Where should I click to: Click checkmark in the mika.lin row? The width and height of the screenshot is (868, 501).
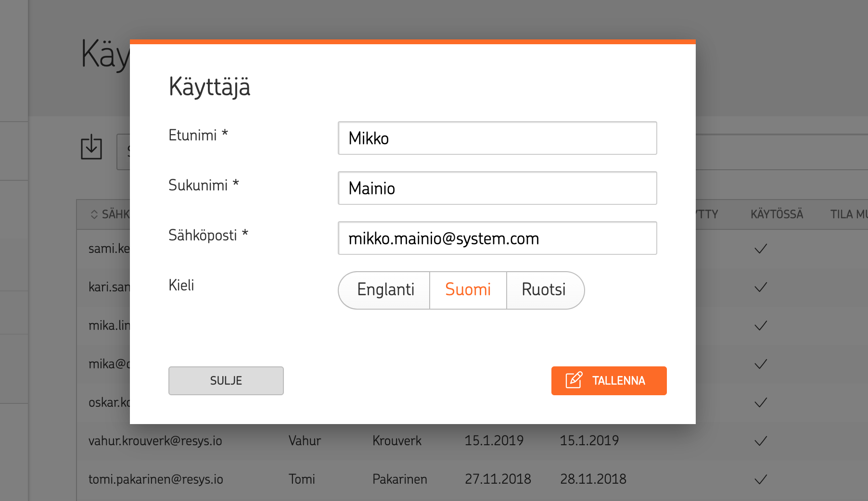(761, 326)
